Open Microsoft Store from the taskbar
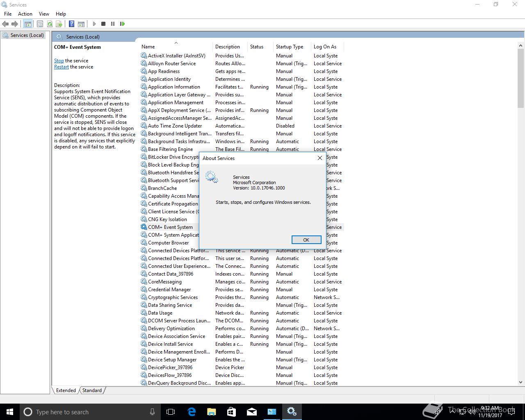 (232, 412)
